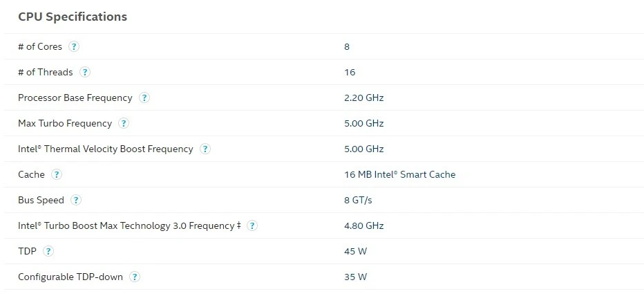The height and width of the screenshot is (296, 644).
Task: Click help icon for Thermal Velocity Boost Frequency
Action: click(x=205, y=149)
